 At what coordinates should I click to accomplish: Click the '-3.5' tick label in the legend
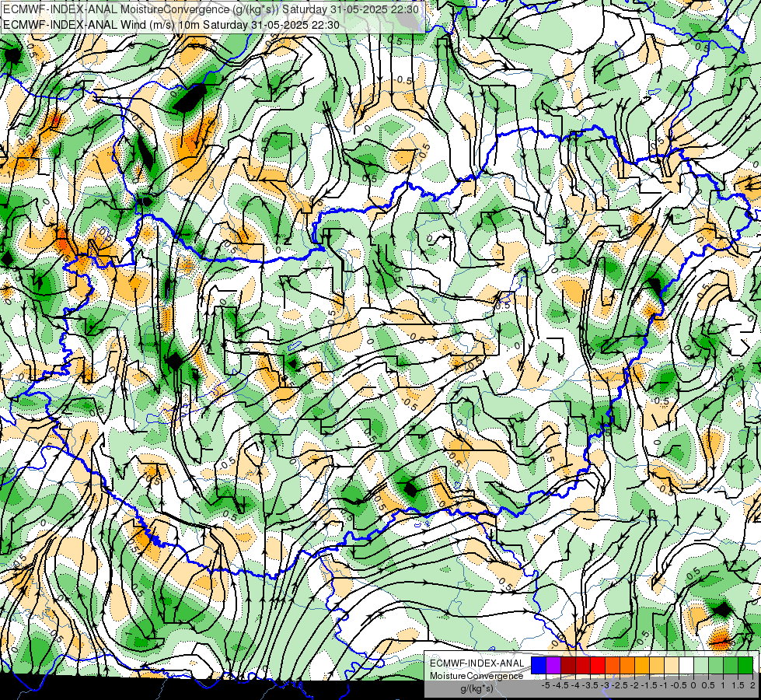tap(590, 685)
